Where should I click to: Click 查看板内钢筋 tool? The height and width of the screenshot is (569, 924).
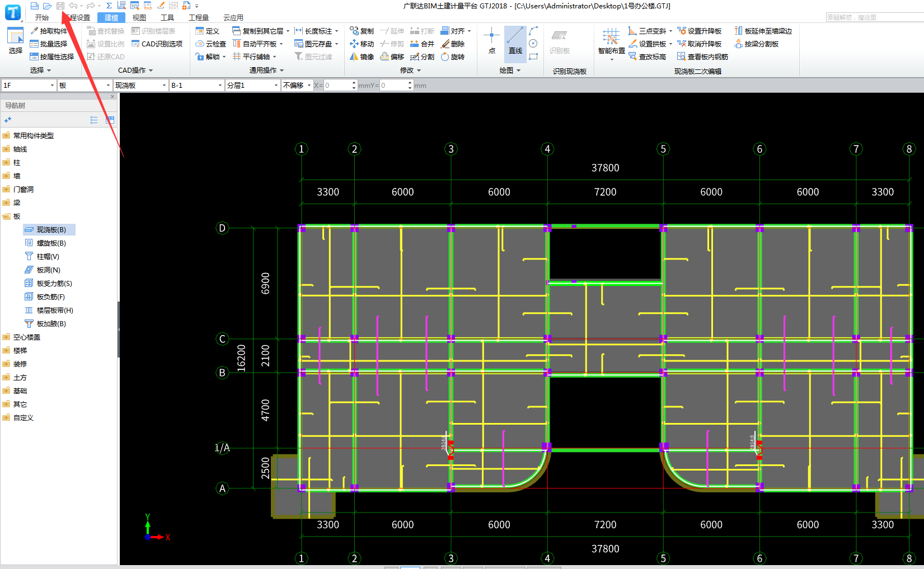[x=703, y=57]
